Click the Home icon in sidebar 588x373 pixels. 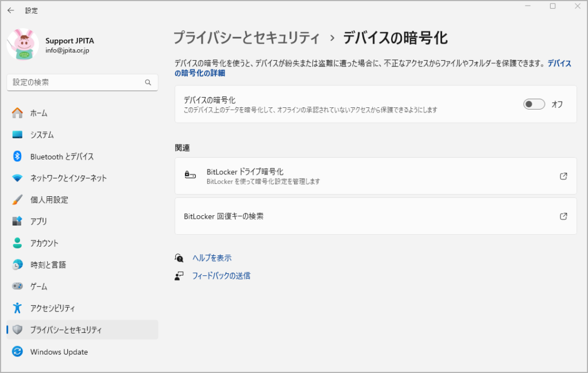coord(17,113)
